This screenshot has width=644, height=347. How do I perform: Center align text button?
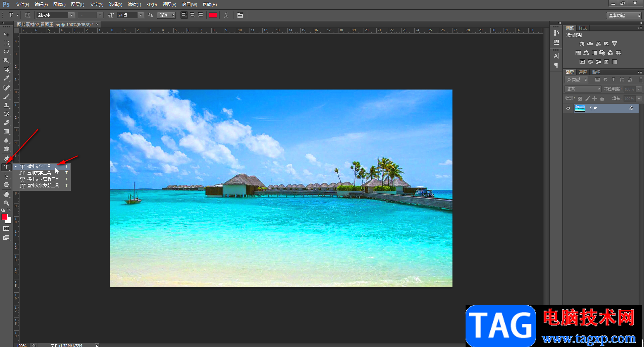tap(192, 15)
